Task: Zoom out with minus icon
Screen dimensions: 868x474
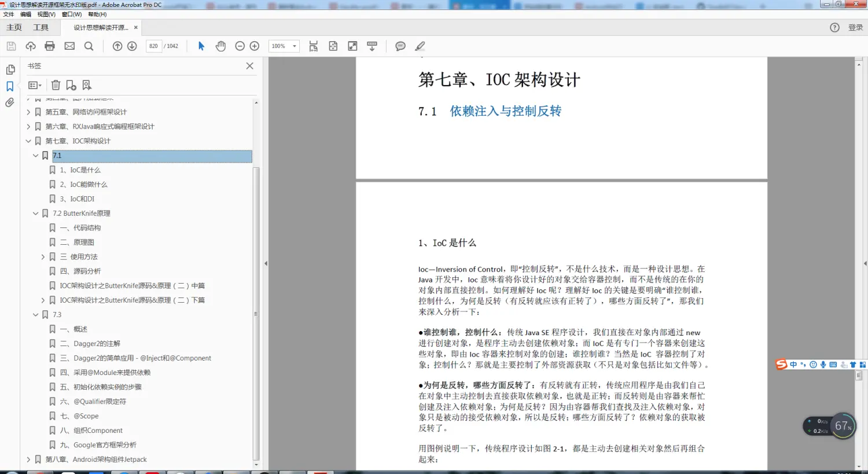Action: [x=240, y=46]
